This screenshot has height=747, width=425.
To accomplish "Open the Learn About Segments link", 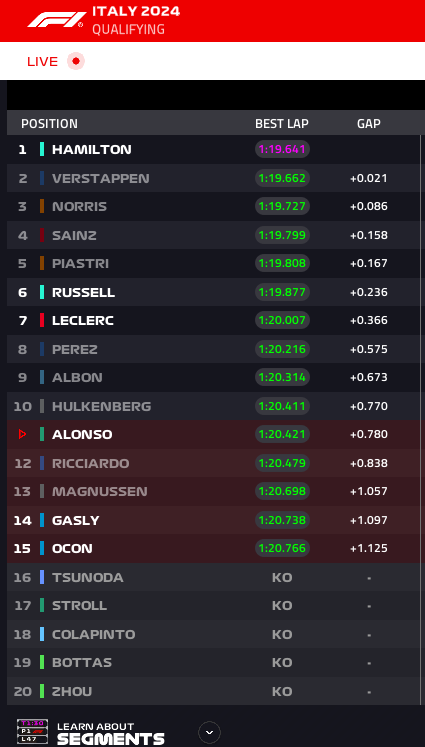I will [111, 733].
